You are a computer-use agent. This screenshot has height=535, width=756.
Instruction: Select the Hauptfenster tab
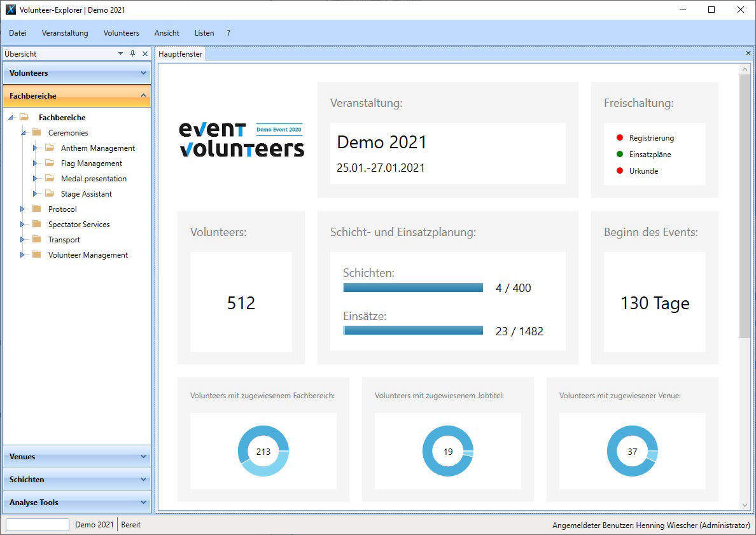point(180,54)
